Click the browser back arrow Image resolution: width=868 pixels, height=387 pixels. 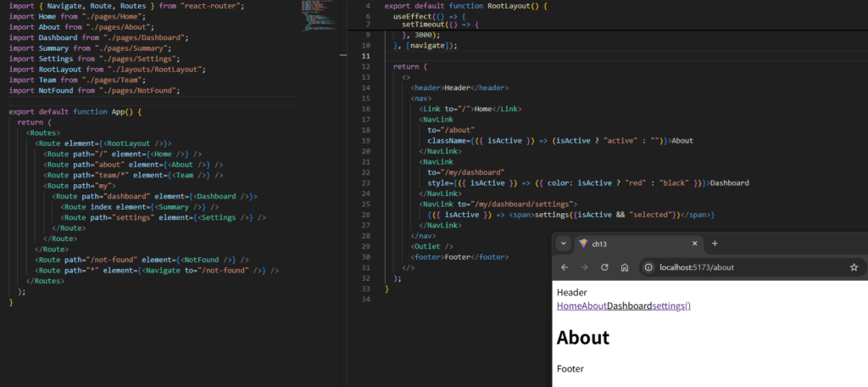tap(565, 267)
